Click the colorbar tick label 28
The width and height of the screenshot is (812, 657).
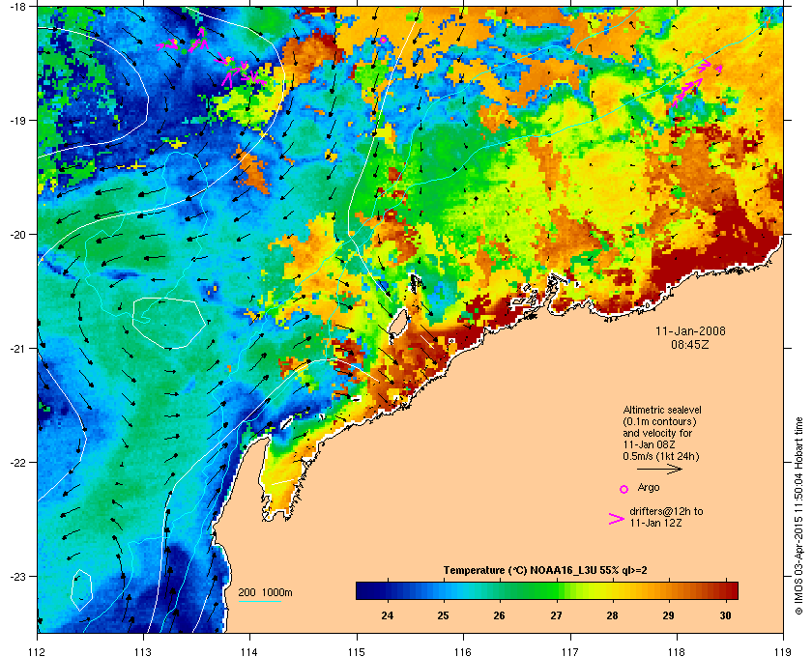[612, 615]
